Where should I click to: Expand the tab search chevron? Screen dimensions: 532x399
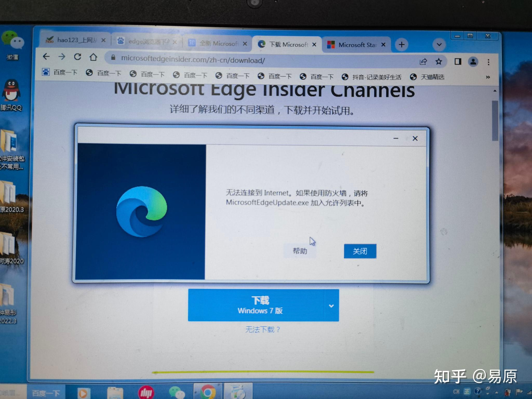pos(439,44)
